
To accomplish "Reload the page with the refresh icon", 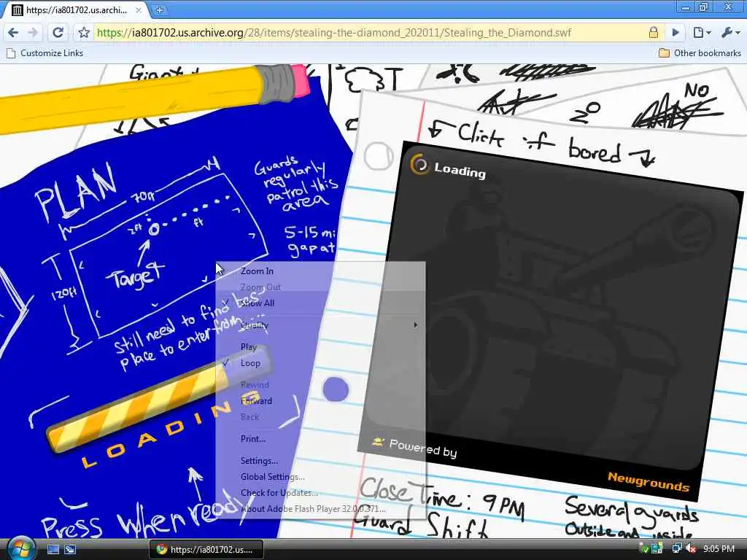I will pos(58,32).
